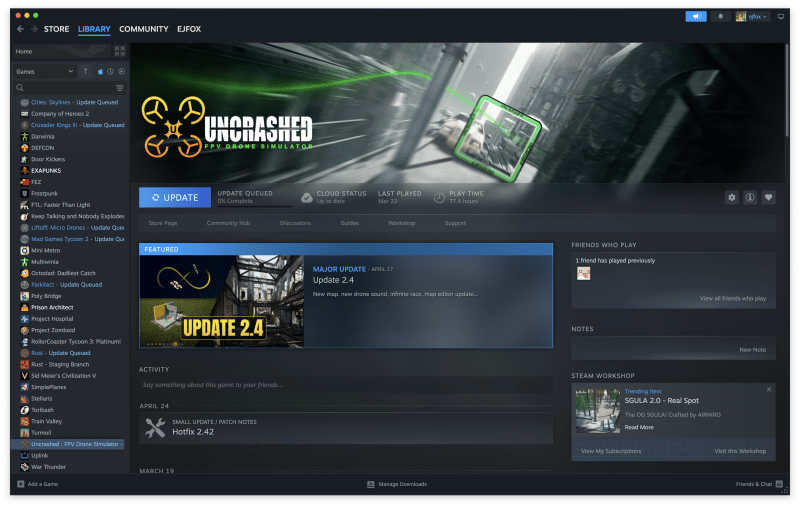800x507 pixels.
Task: Click the main page vertical scrollbar
Action: pyautogui.click(x=786, y=92)
